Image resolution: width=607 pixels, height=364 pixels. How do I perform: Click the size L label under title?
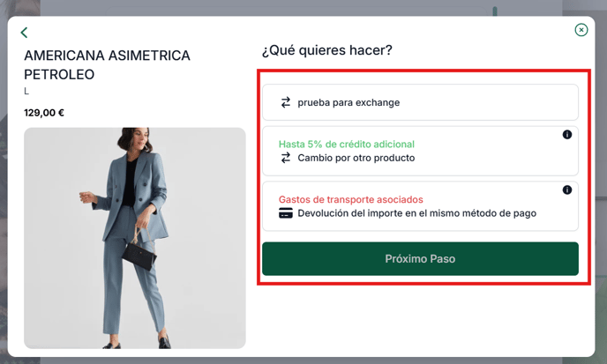click(26, 92)
